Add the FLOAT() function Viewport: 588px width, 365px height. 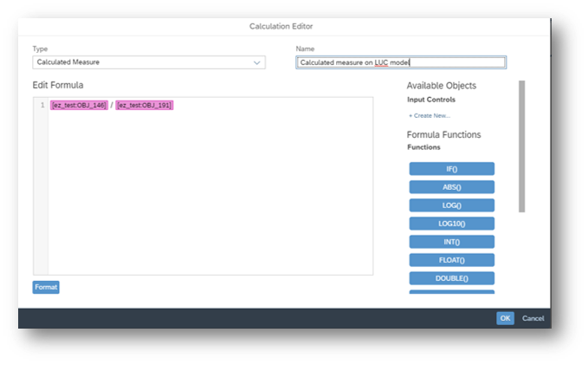point(451,260)
